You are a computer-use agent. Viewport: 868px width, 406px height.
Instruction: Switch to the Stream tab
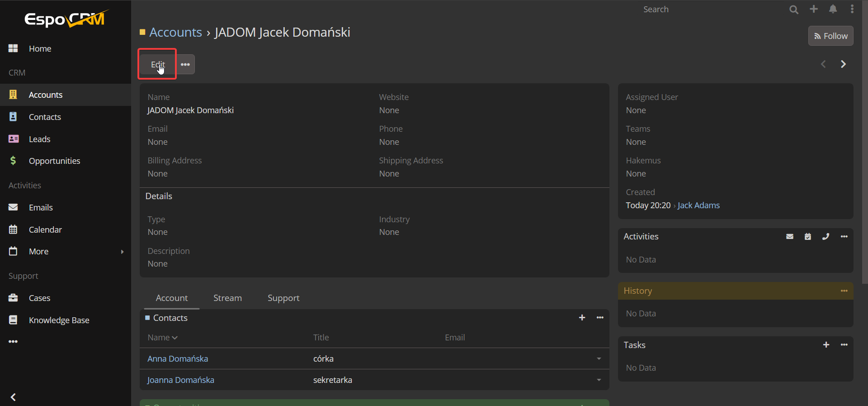point(227,298)
